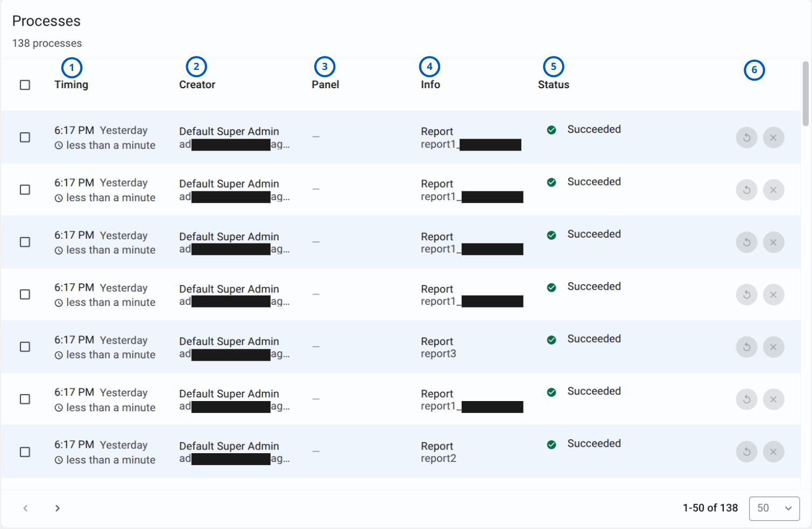Viewport: 812px width, 529px height.
Task: Click the Creator column header
Action: (197, 84)
